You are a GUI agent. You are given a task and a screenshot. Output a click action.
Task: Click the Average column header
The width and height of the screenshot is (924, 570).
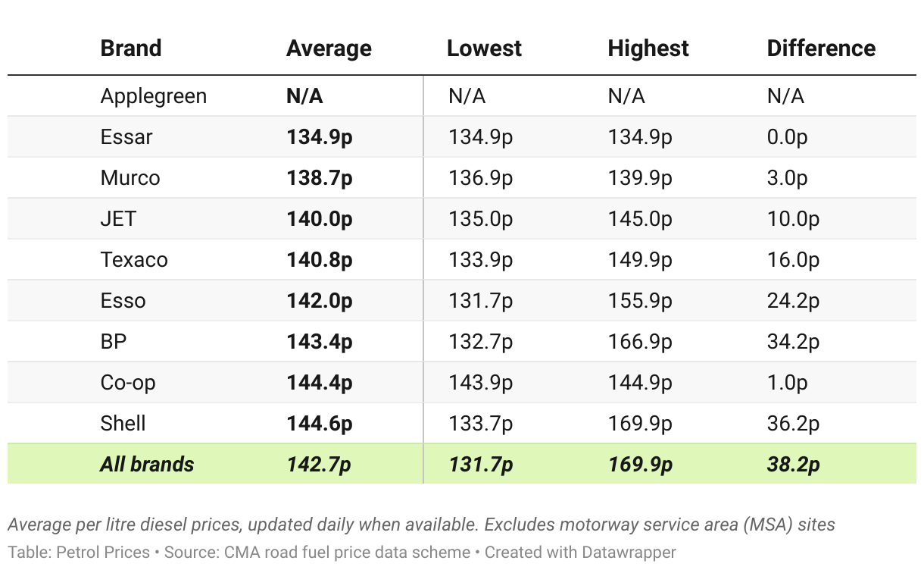(329, 49)
